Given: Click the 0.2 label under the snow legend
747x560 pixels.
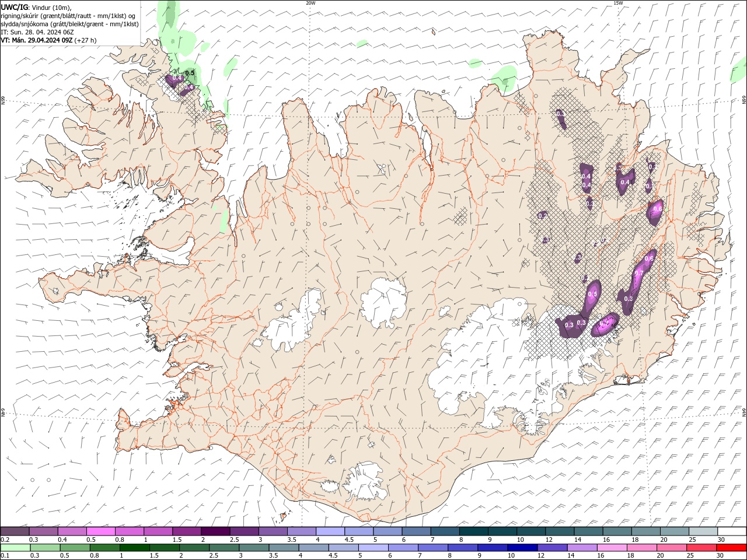Looking at the screenshot, I should point(4,540).
